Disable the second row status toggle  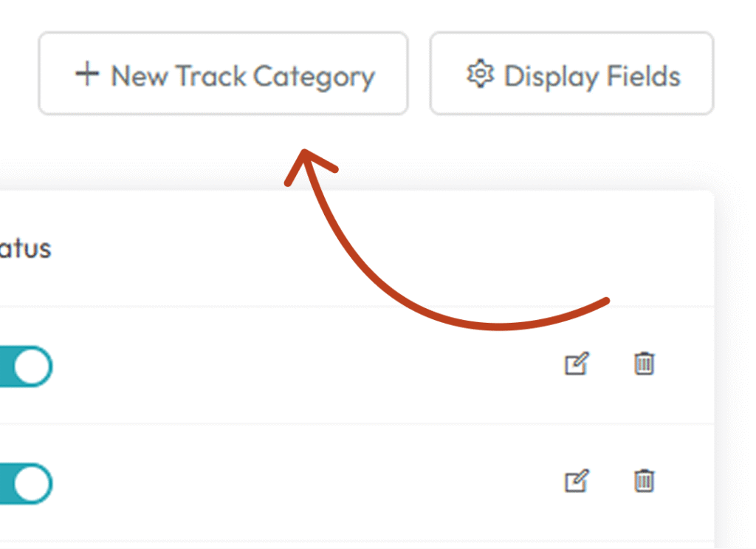point(25,484)
